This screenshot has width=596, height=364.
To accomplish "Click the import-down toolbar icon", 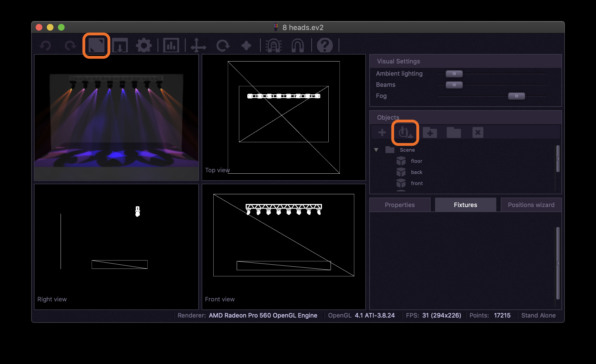I will click(x=120, y=45).
